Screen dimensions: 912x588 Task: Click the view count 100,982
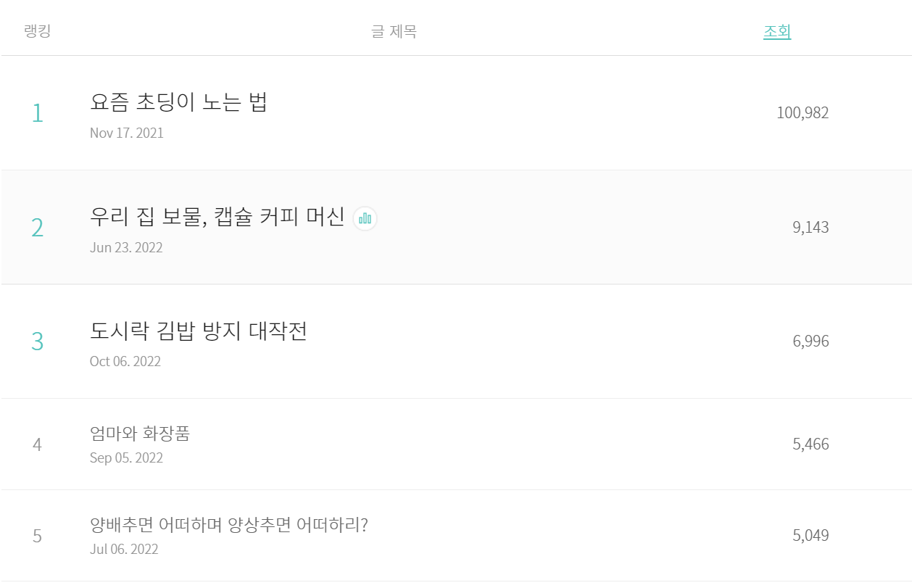(x=802, y=113)
